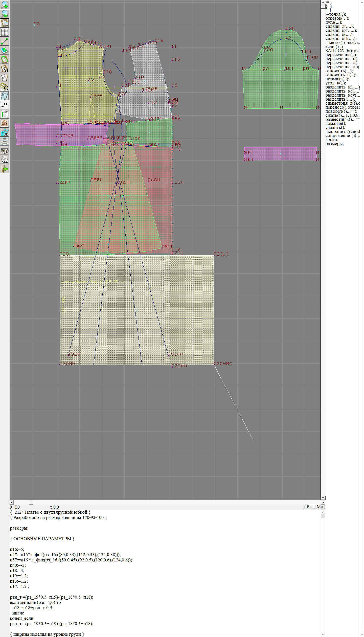Screen dimensions: 364x637
Task: Open the mannequin face portrait icon
Action: 5,123
